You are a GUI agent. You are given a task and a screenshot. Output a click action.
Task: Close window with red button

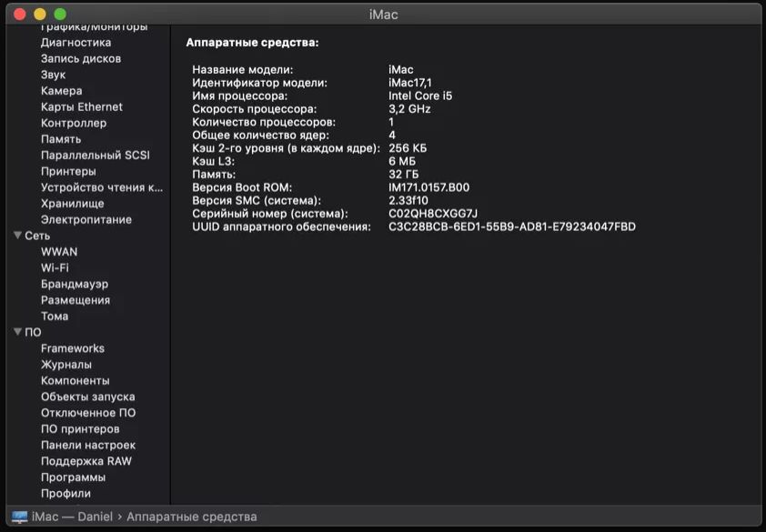[19, 15]
